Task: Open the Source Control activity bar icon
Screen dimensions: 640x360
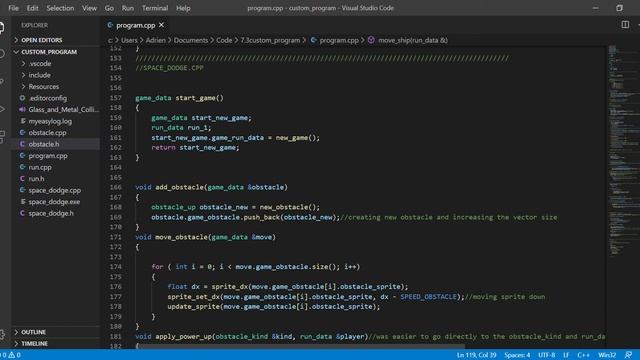Action: [2, 82]
